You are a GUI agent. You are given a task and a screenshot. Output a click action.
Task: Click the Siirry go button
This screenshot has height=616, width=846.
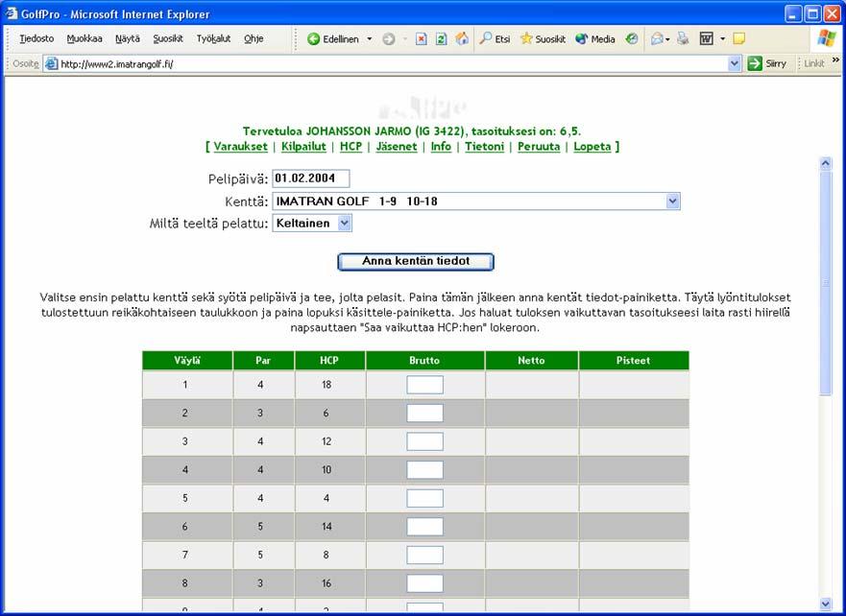(767, 63)
